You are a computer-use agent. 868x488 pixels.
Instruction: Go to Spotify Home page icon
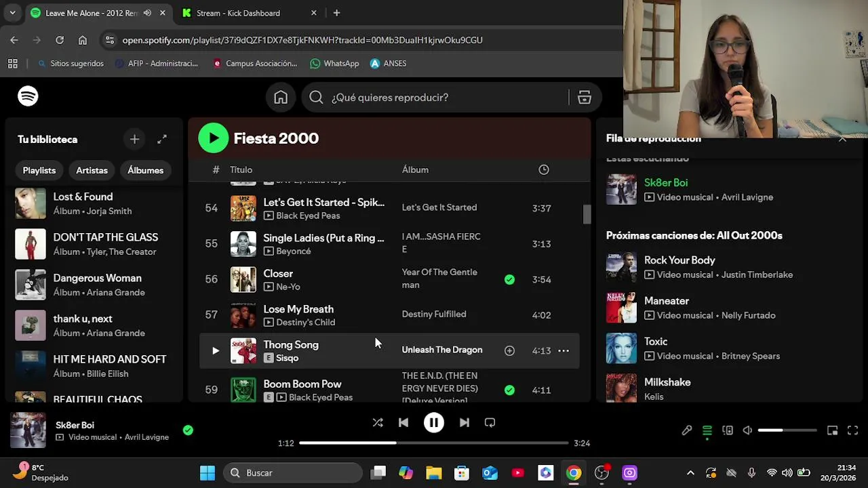pyautogui.click(x=281, y=98)
